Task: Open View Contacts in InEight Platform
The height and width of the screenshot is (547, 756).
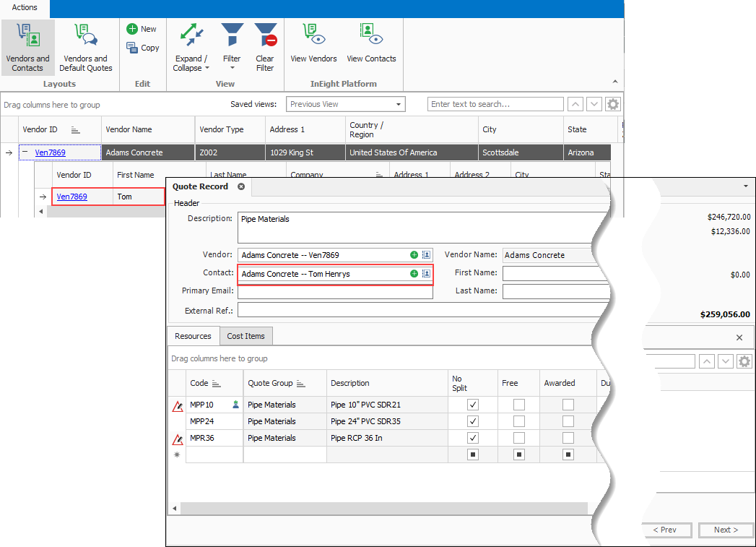Action: coord(371,45)
